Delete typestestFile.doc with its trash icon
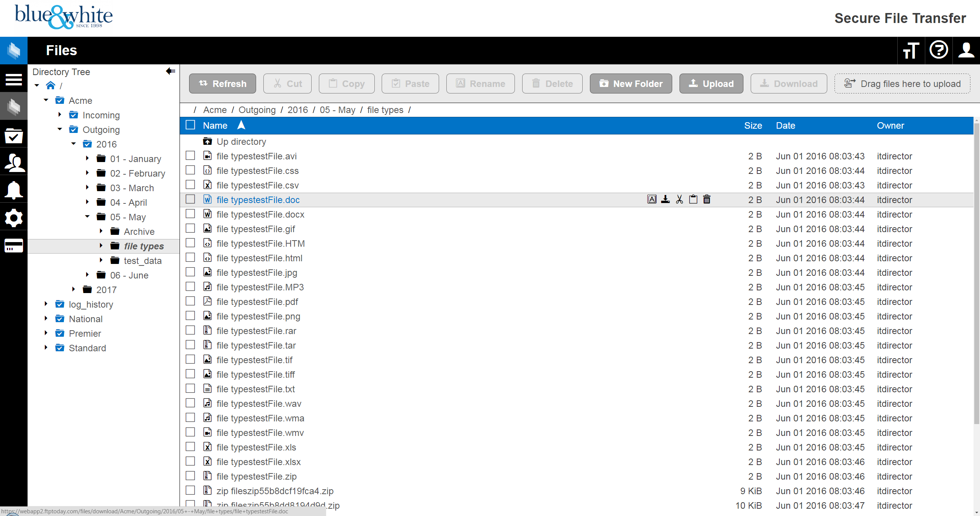This screenshot has height=516, width=980. coord(706,199)
